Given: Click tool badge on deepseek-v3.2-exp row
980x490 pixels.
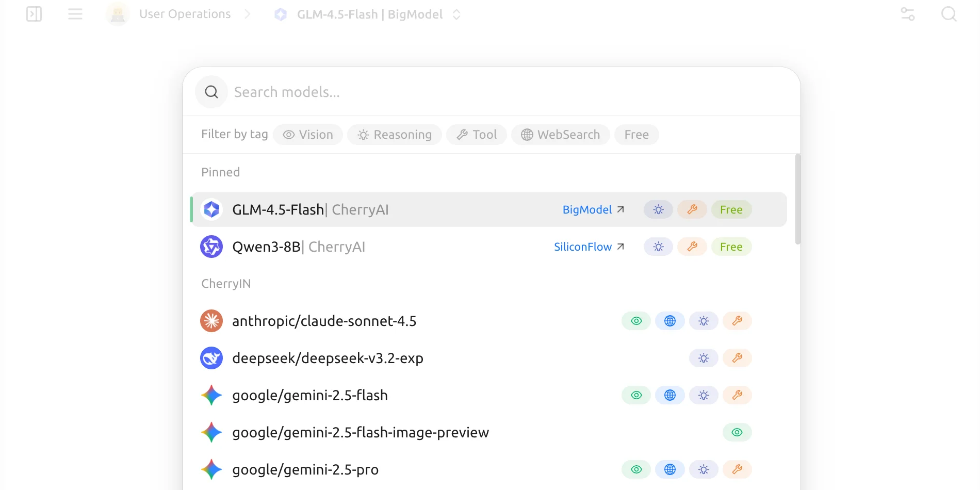Looking at the screenshot, I should [x=737, y=358].
